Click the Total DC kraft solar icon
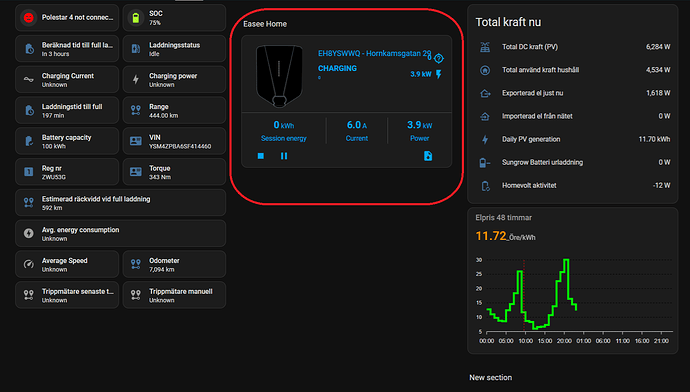The height and width of the screenshot is (392, 690). 485,47
